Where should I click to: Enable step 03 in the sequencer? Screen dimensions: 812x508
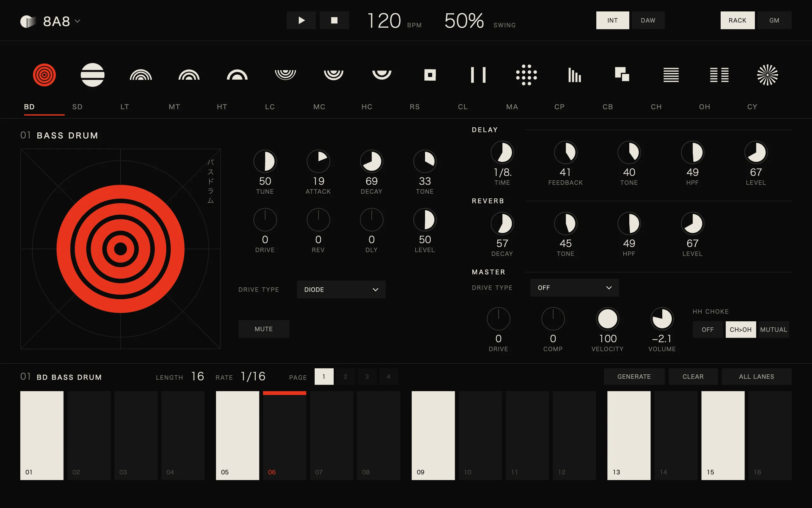pyautogui.click(x=136, y=435)
